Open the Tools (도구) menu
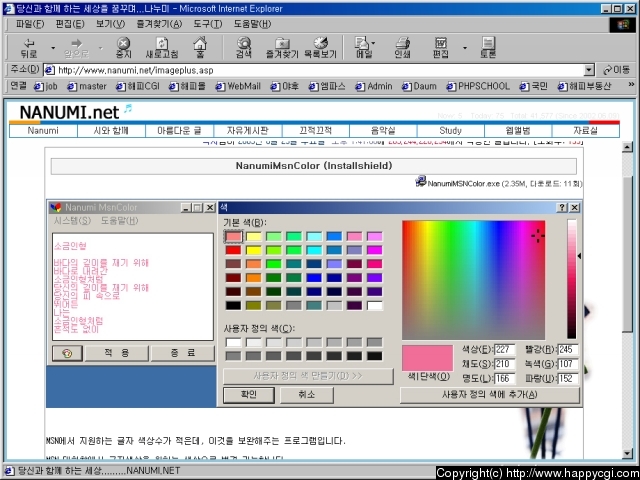This screenshot has width=640, height=480. coord(207,24)
